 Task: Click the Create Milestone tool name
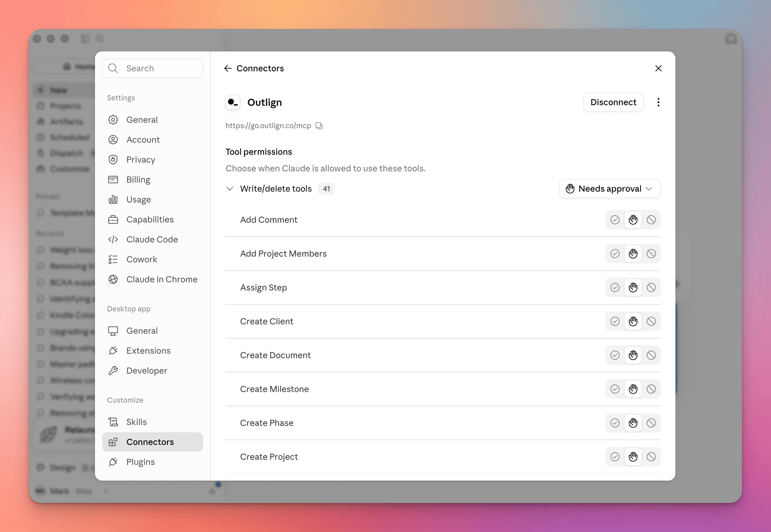(x=274, y=389)
